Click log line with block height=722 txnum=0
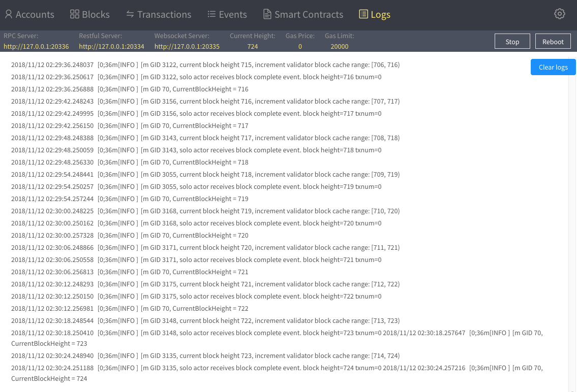The image size is (577, 392). (196, 296)
